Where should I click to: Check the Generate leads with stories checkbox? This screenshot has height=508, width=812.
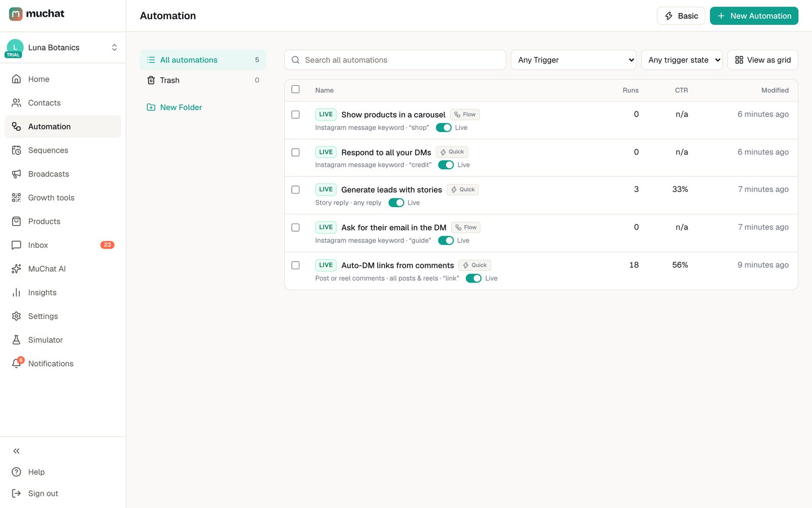pyautogui.click(x=295, y=189)
